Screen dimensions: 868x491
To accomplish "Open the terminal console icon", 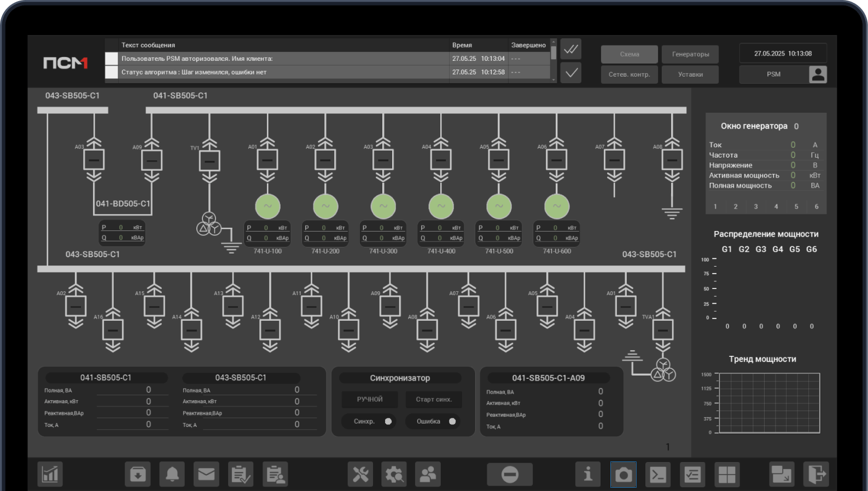I will (x=657, y=474).
